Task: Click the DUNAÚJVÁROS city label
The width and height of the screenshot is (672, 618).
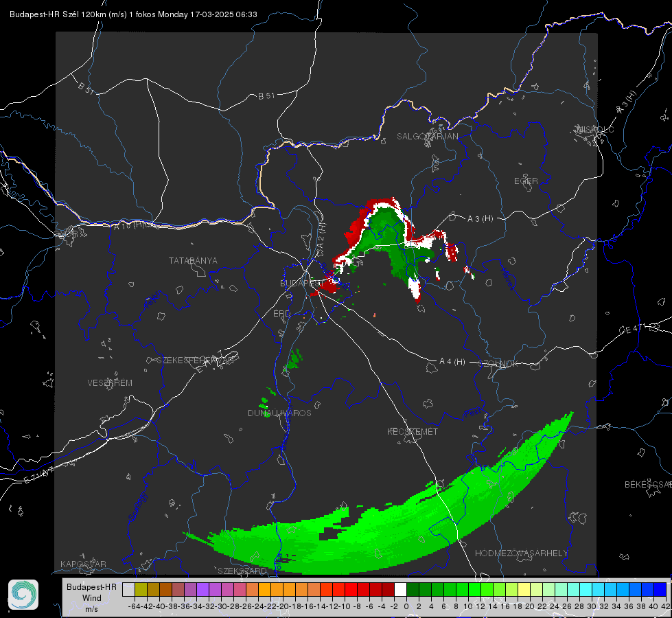Action: (279, 413)
